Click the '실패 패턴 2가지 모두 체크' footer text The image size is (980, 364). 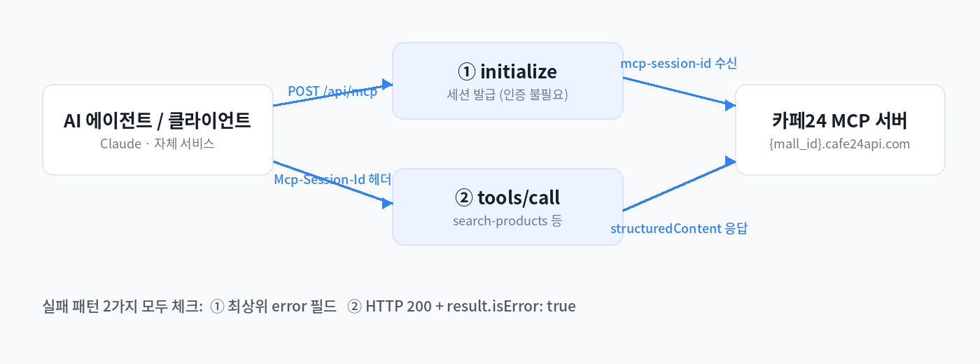click(x=122, y=306)
